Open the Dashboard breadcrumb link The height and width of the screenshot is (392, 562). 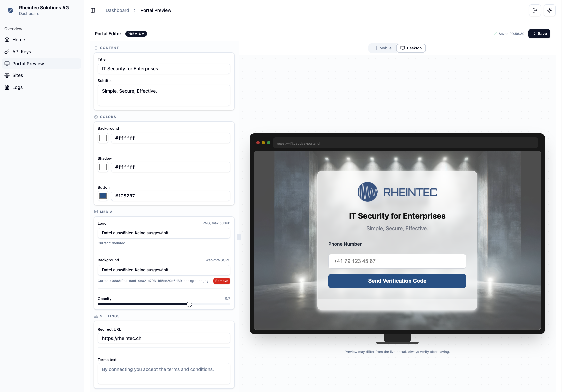coord(117,10)
